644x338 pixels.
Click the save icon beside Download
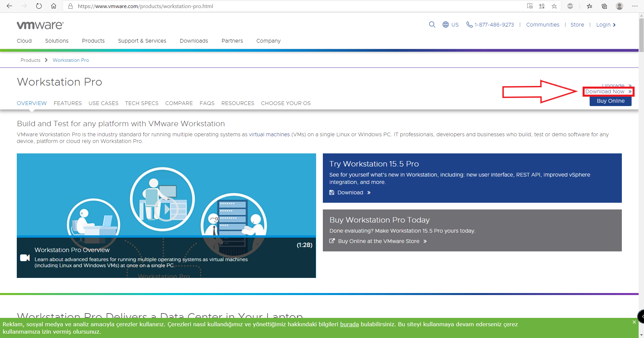(x=332, y=192)
